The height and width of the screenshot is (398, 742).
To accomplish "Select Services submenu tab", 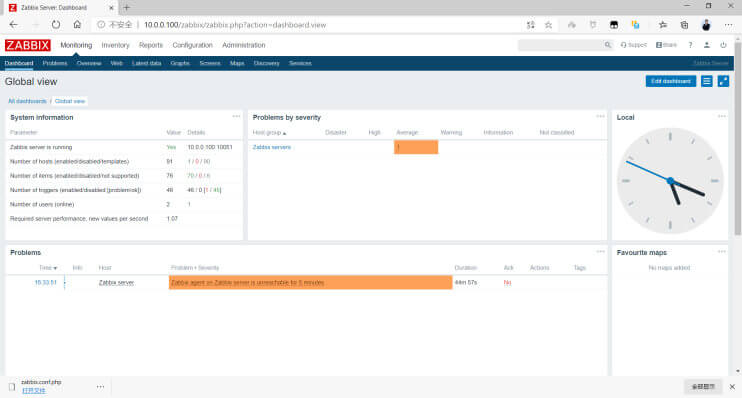I will point(300,63).
